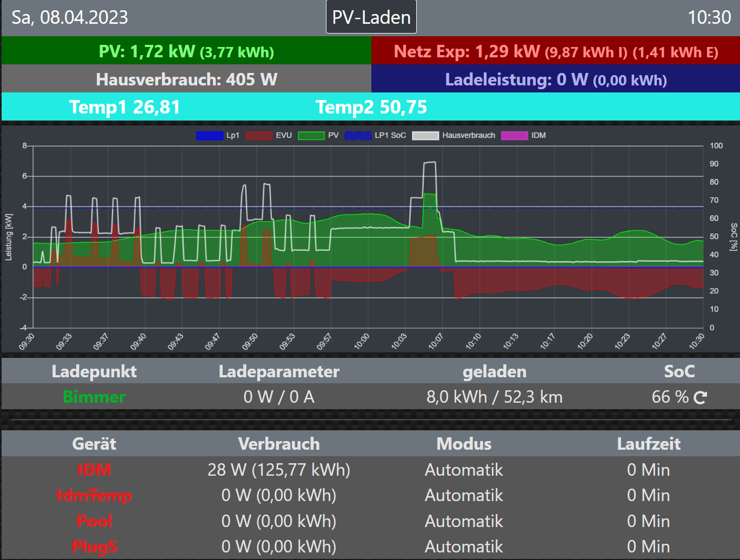Image resolution: width=740 pixels, height=560 pixels.
Task: Toggle LP1 SoC legend entry
Action: 358,136
